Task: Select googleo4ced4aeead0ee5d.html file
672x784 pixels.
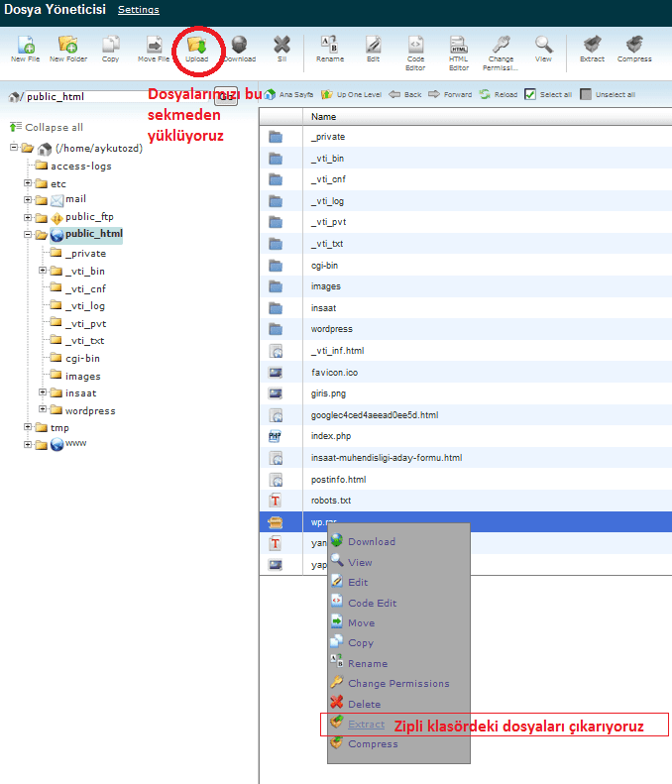Action: [x=375, y=415]
